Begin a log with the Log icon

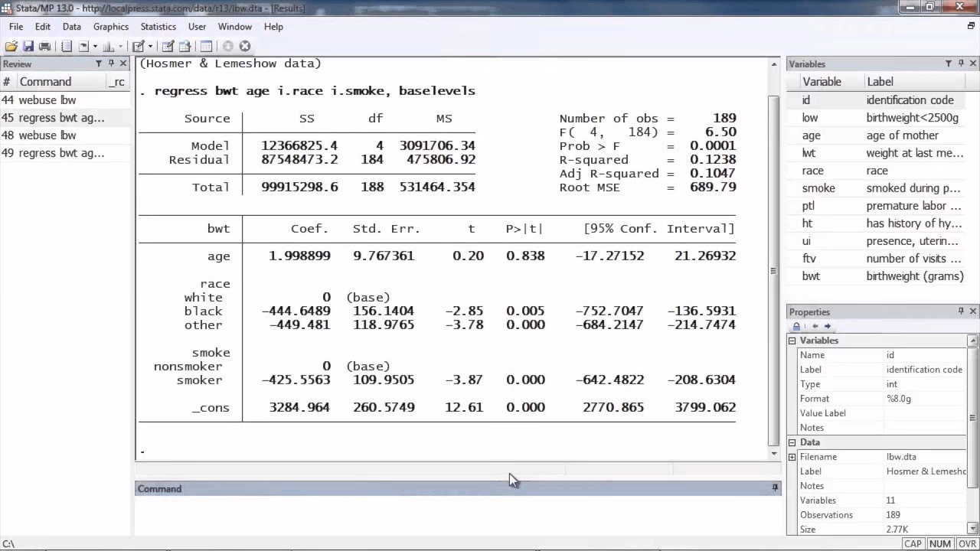pyautogui.click(x=66, y=46)
